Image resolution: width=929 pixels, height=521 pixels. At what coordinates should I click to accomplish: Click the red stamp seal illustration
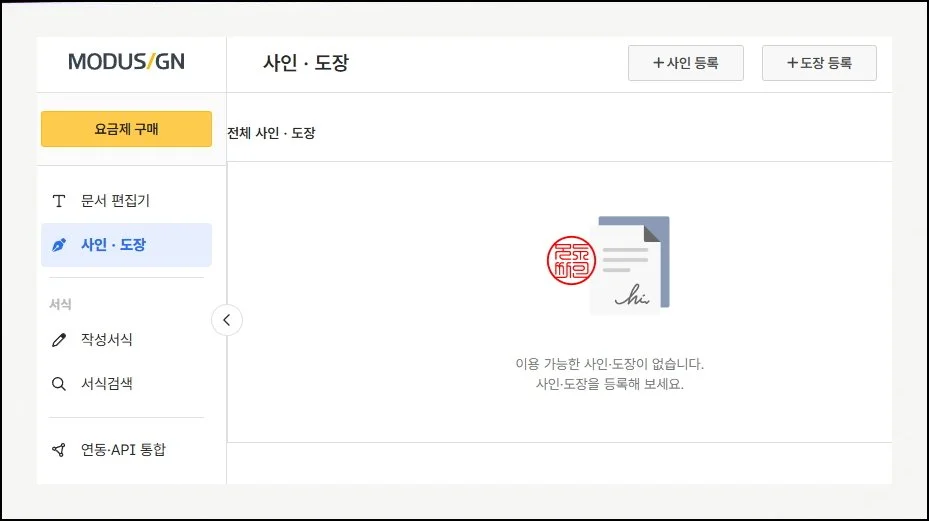point(571,262)
